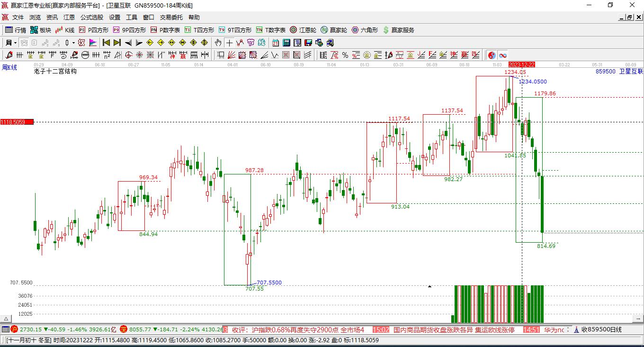Open the 江恩 menu
Image resolution: width=644 pixels, height=347 pixels.
69,18
